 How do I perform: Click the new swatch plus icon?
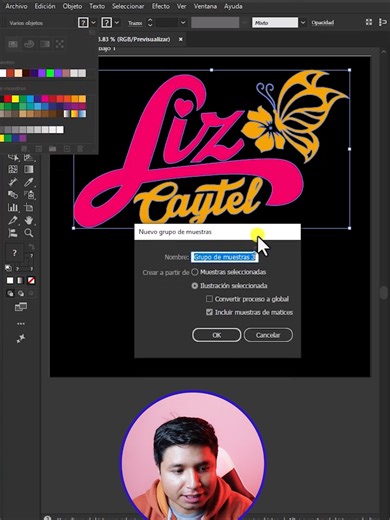pyautogui.click(x=67, y=149)
